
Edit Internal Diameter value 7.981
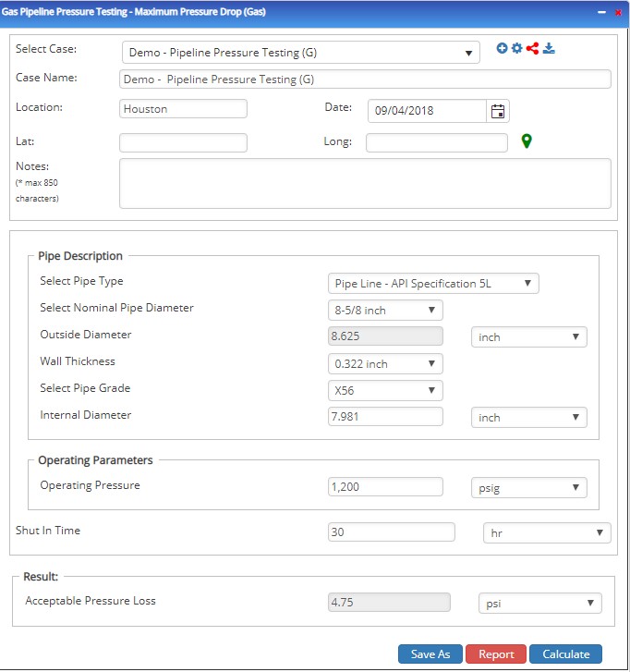click(385, 417)
